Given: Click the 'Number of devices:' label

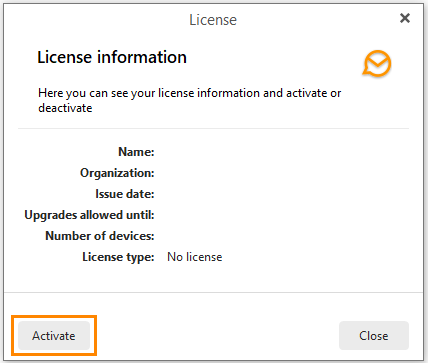Looking at the screenshot, I should pyautogui.click(x=100, y=236).
